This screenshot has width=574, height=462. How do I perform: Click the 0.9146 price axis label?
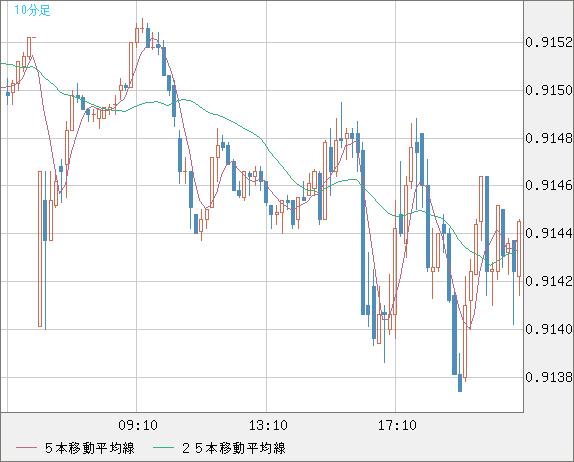(549, 185)
